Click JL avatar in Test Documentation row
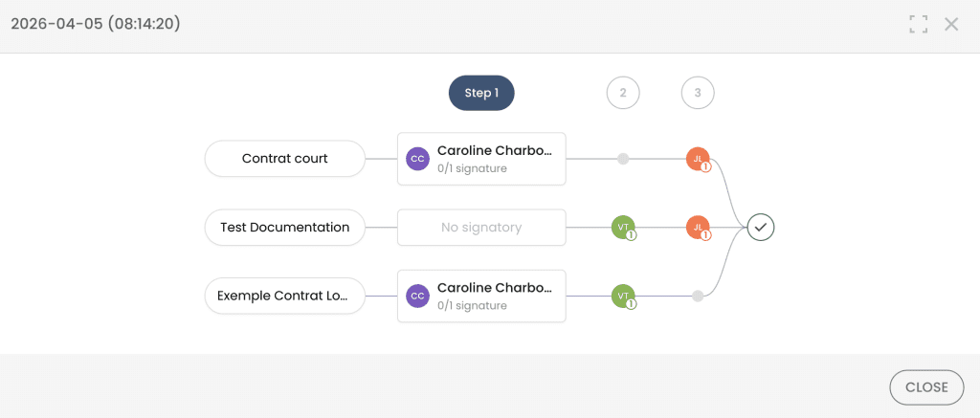 point(698,228)
